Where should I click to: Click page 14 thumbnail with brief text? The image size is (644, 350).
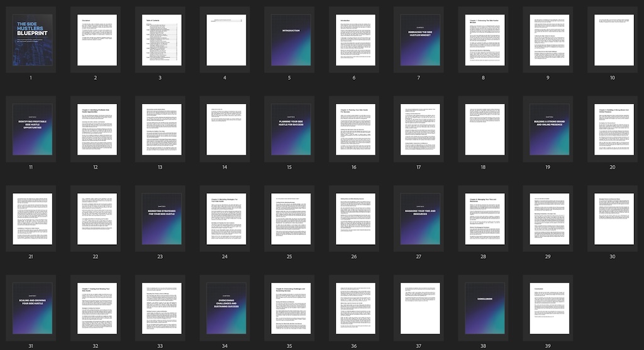[226, 129]
